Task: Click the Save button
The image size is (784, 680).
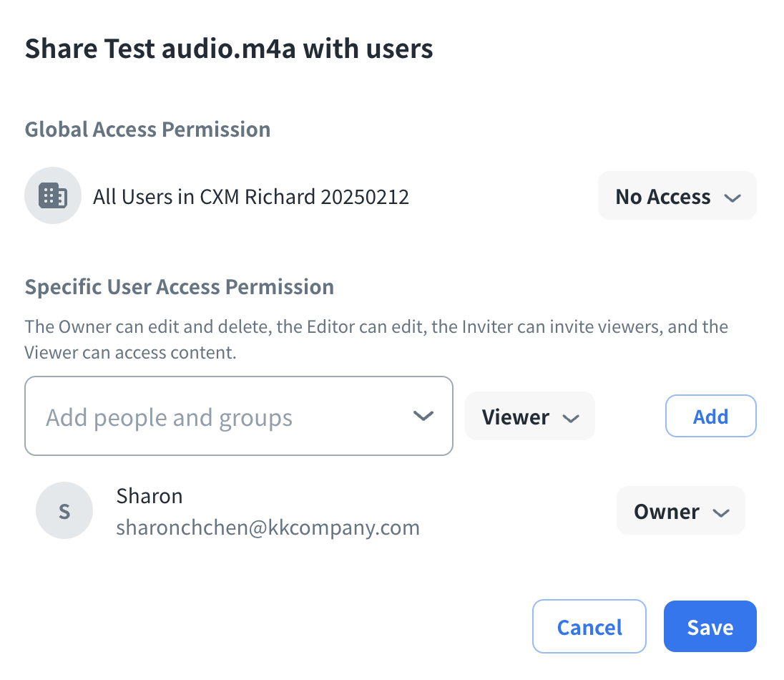Action: coord(710,627)
